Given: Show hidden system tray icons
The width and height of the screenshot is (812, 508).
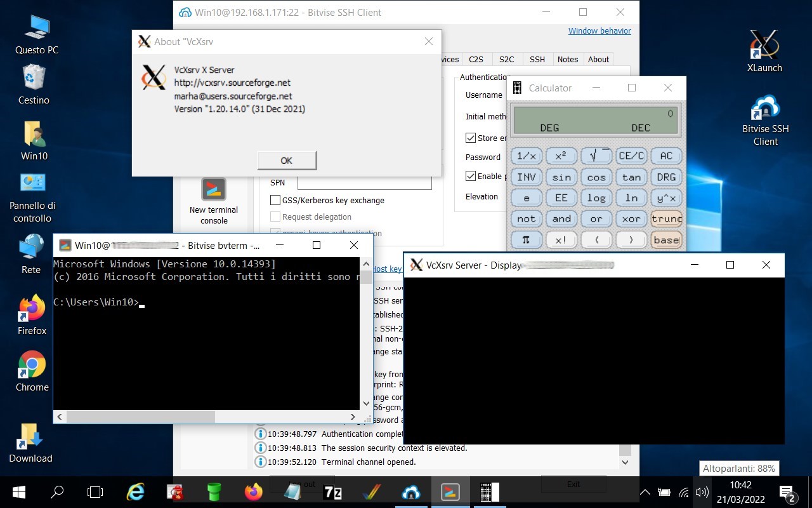Looking at the screenshot, I should [645, 492].
